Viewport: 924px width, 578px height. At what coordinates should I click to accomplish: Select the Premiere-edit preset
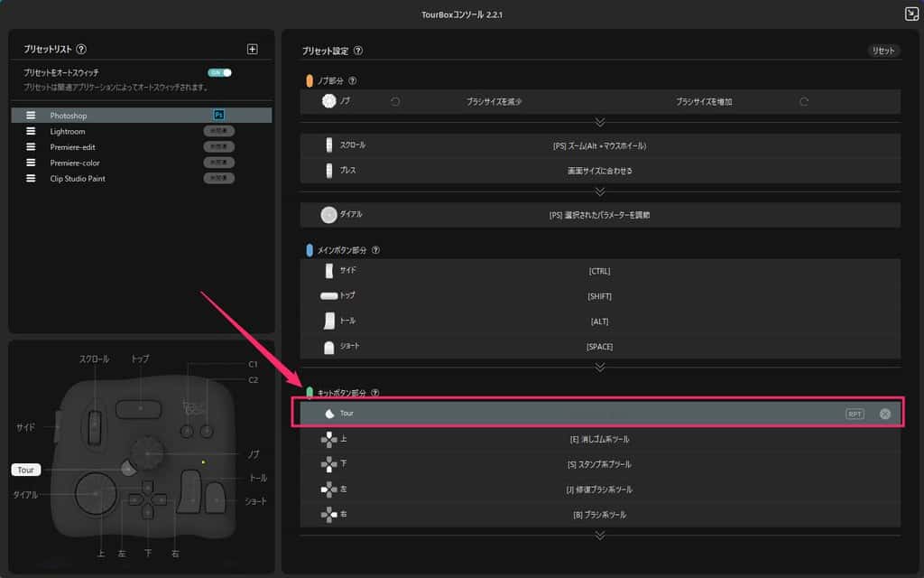coord(75,146)
